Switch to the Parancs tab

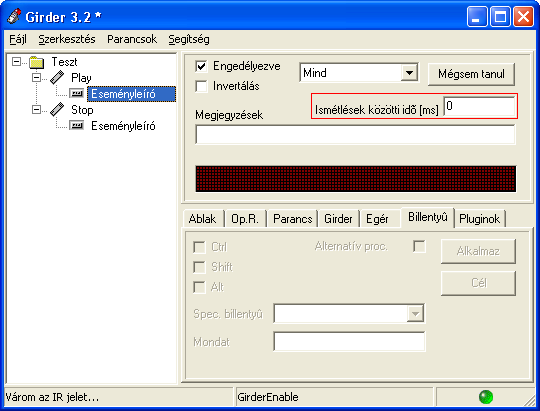click(x=292, y=219)
